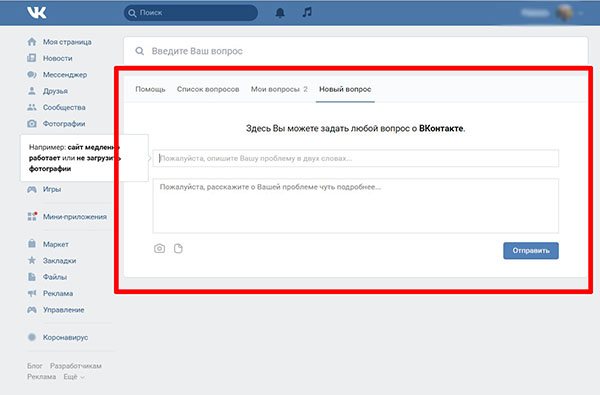Click the person icon beside Друзья
Image resolution: width=600 pixels, height=395 pixels.
coord(32,91)
